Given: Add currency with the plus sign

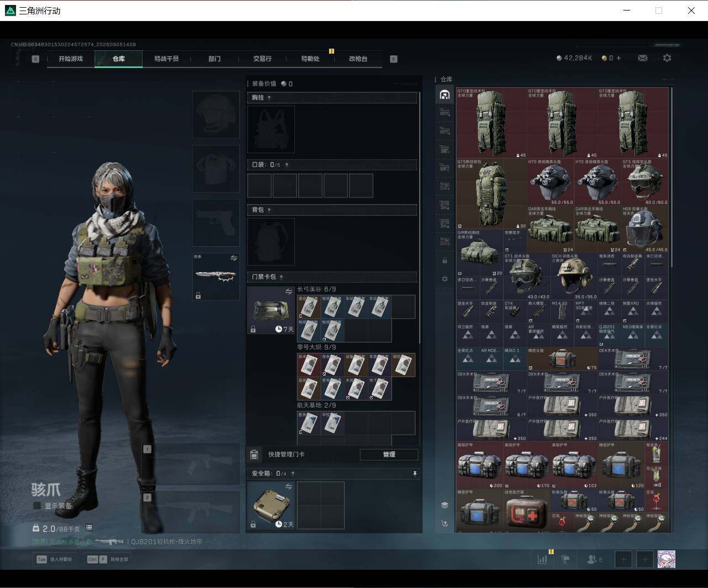Looking at the screenshot, I should pos(618,58).
